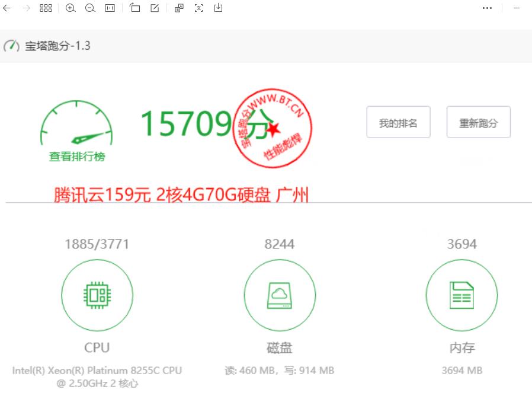Viewport: 532px width, 402px height.
Task: Open the 查看排行榜 ranking link
Action: click(77, 157)
